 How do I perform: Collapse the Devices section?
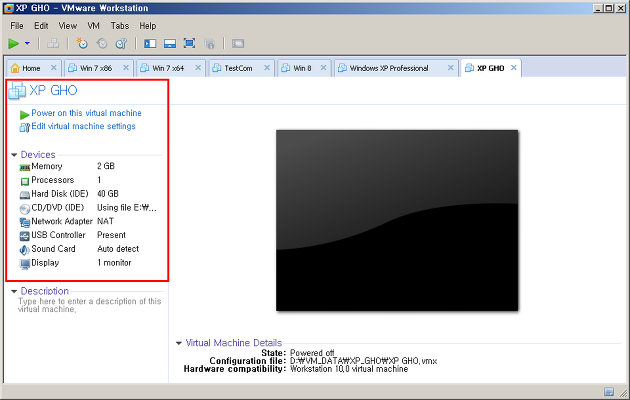tap(14, 155)
